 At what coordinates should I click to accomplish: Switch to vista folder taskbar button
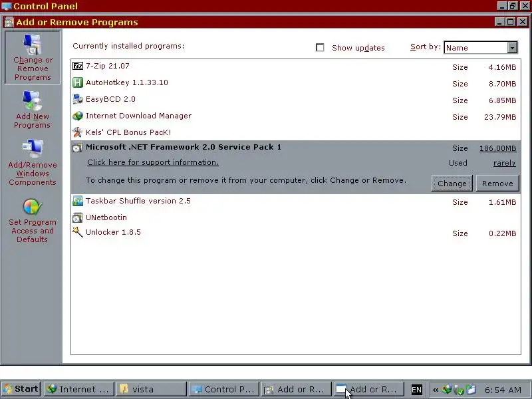[x=151, y=389]
